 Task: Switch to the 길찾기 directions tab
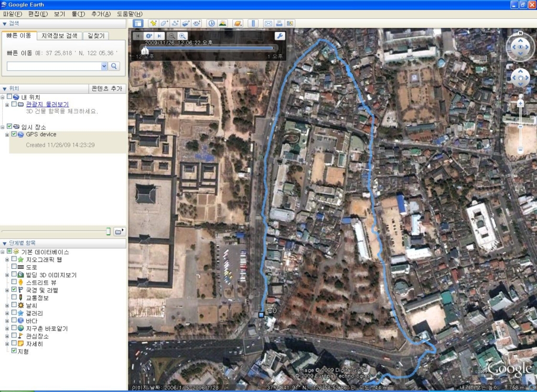(x=96, y=36)
